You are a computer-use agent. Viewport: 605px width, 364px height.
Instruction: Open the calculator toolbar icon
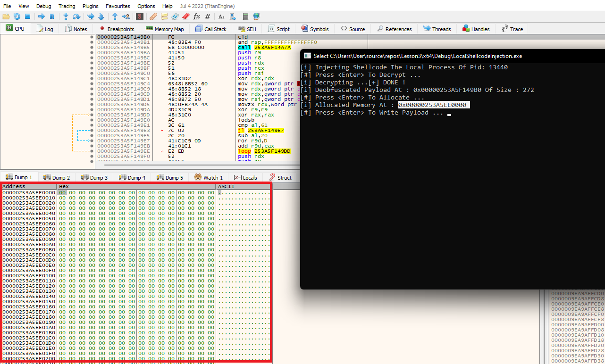(x=245, y=17)
